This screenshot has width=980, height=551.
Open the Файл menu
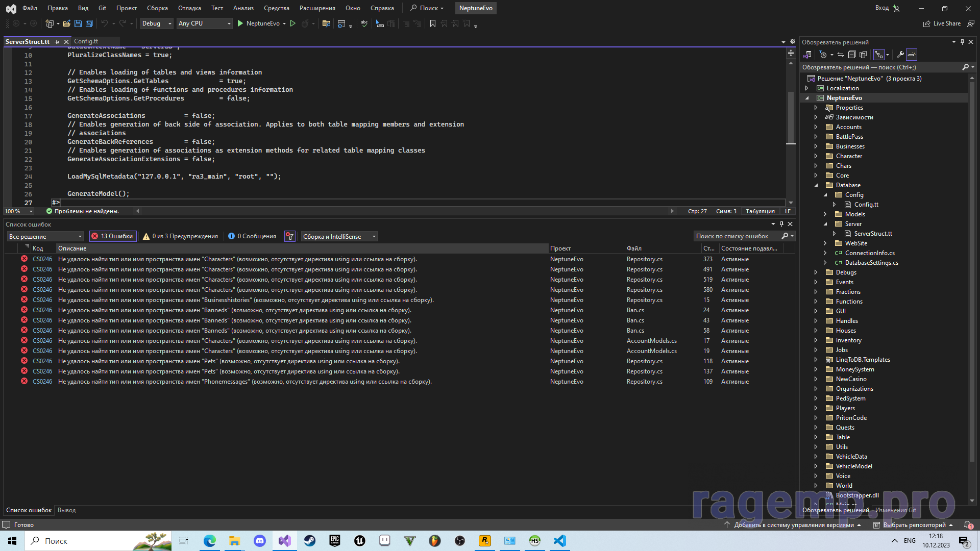pyautogui.click(x=30, y=8)
